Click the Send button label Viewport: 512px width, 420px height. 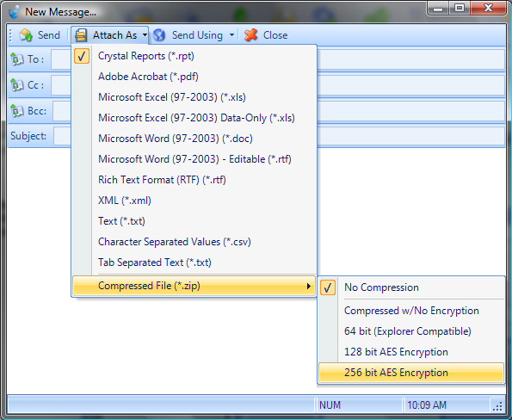(49, 35)
